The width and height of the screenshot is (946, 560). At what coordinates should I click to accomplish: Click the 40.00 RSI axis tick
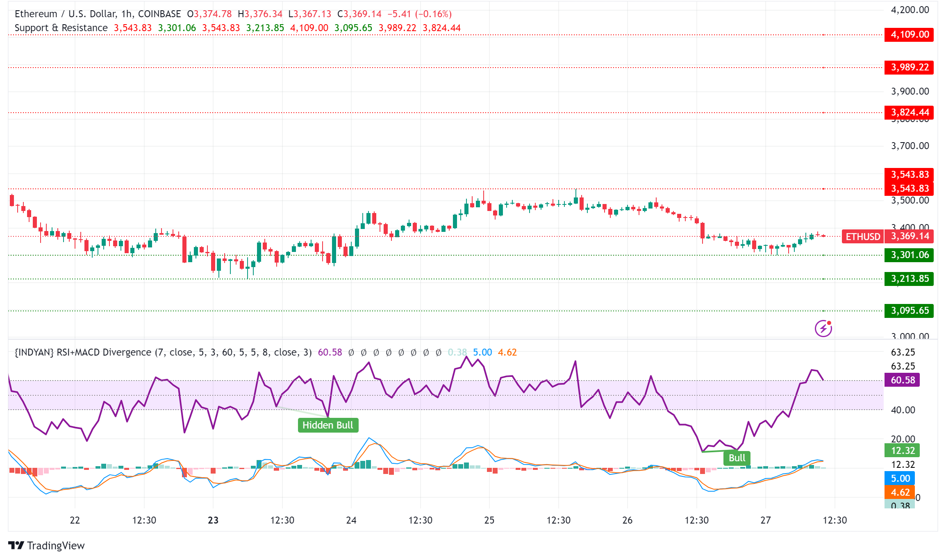903,410
